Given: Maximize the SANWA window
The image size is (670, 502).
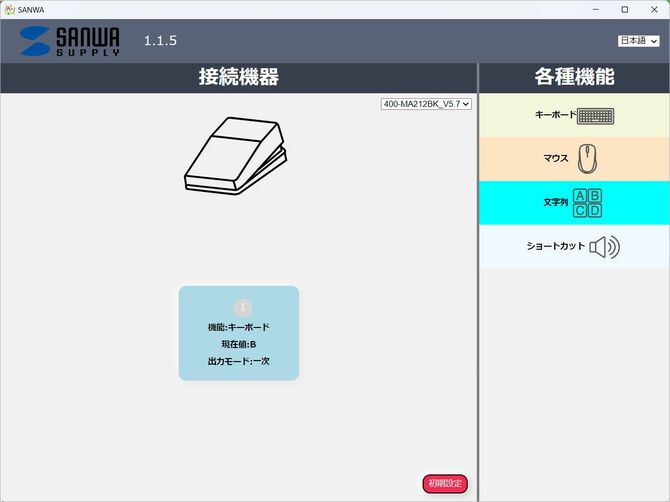Looking at the screenshot, I should tap(625, 9).
